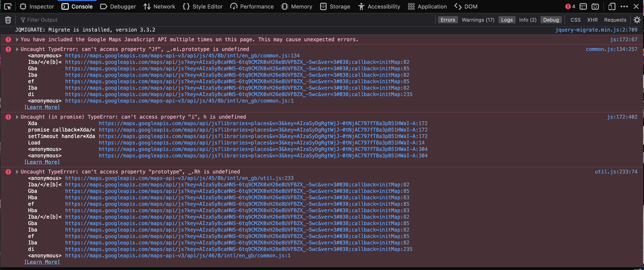This screenshot has width=644, height=270.
Task: Toggle the Errors filter
Action: [x=448, y=20]
